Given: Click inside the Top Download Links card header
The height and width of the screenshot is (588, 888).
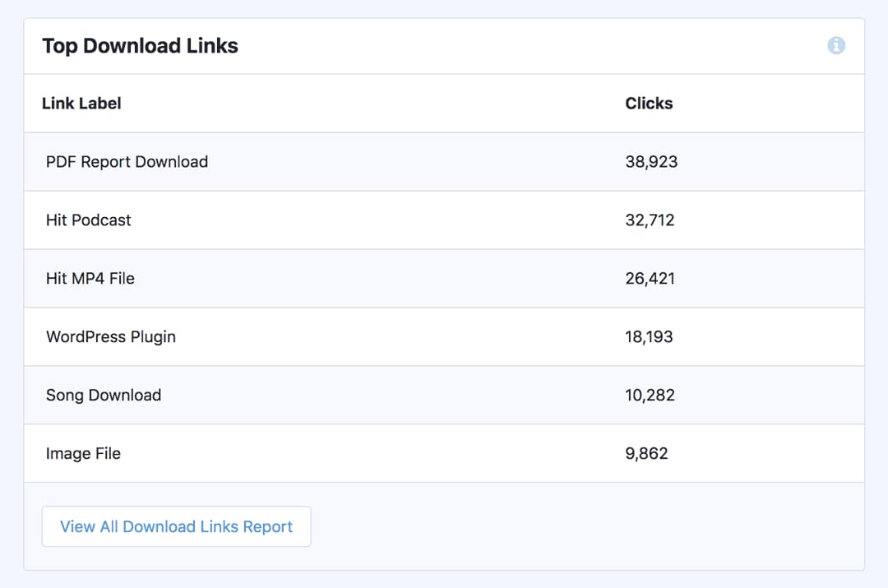Looking at the screenshot, I should [x=444, y=45].
